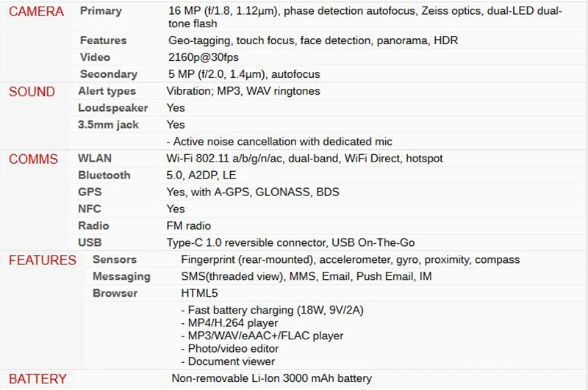Click the GPS label
Screen dimensions: 588x390
90,192
